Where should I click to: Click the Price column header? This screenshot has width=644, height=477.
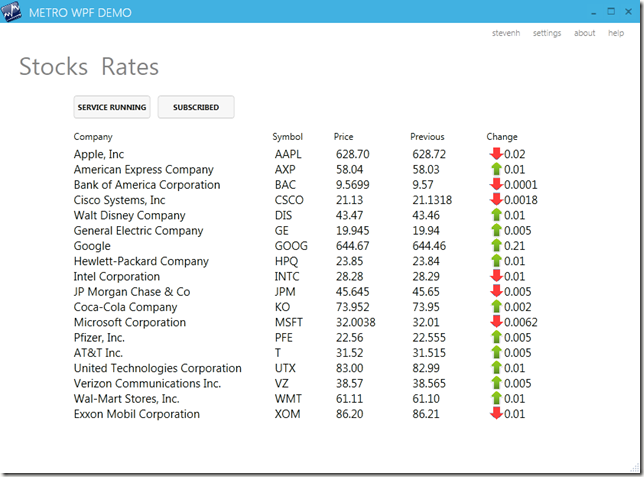[x=343, y=136]
